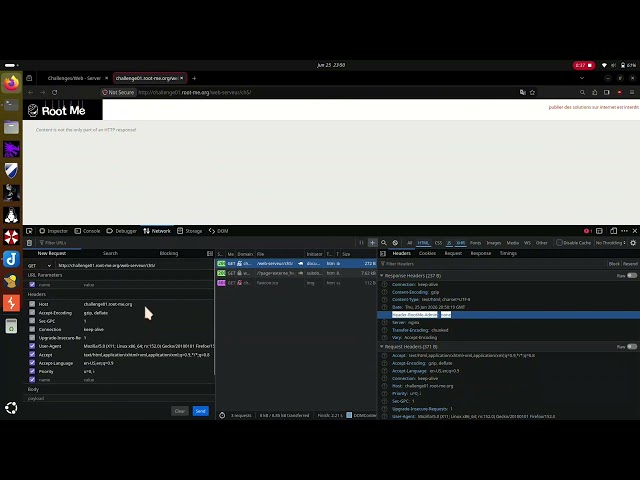The image size is (640, 480).
Task: Open No Throttling dropdown
Action: tap(611, 243)
